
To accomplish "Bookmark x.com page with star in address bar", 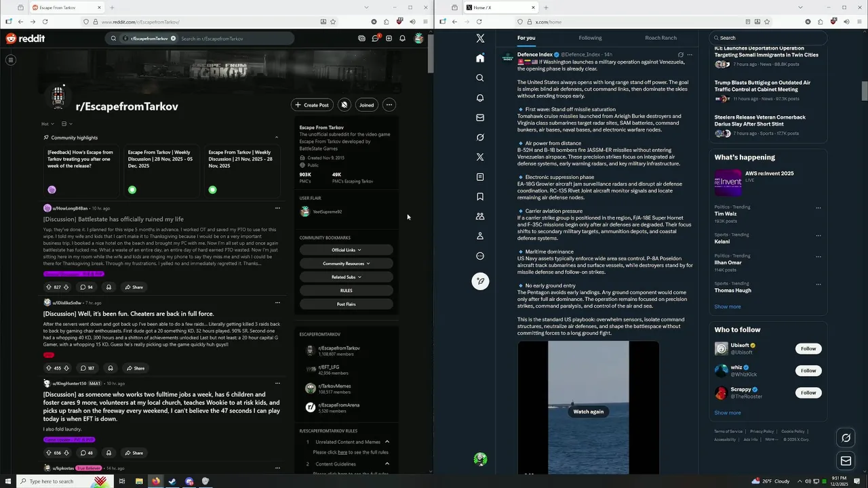I will click(767, 22).
